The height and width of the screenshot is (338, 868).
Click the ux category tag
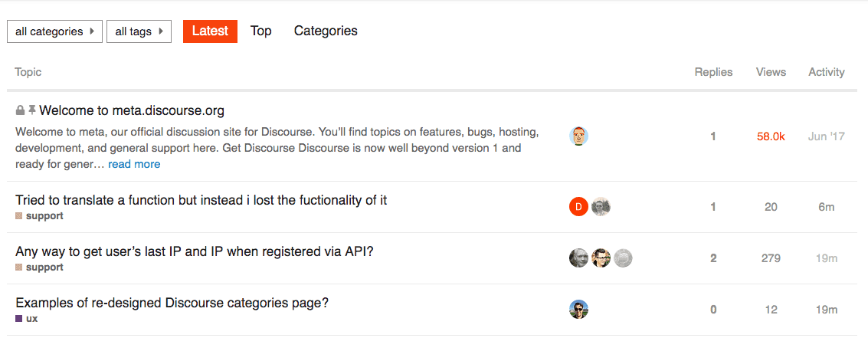point(31,319)
